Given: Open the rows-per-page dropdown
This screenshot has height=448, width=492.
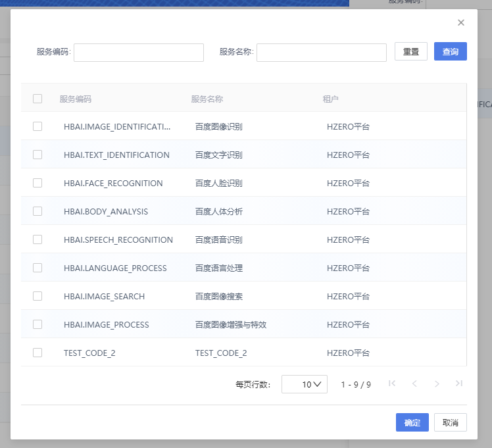Looking at the screenshot, I should point(305,384).
